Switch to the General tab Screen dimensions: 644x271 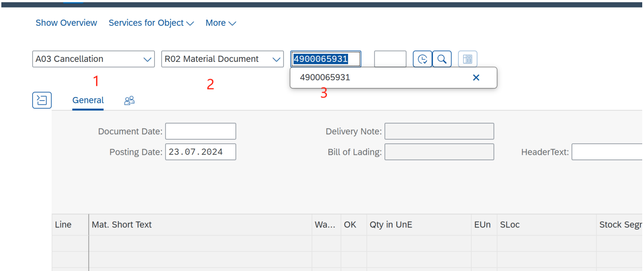pyautogui.click(x=88, y=101)
